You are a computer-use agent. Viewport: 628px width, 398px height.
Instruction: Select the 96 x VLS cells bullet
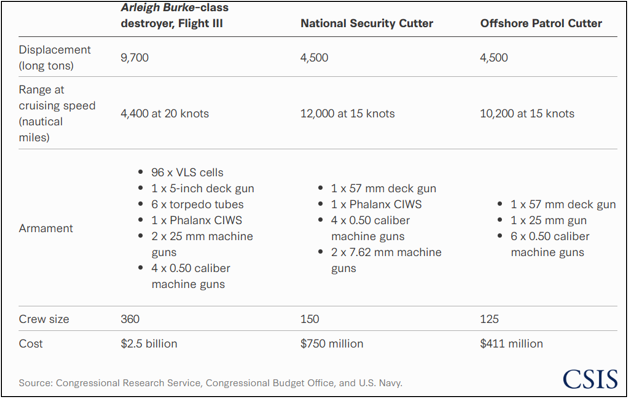click(181, 173)
